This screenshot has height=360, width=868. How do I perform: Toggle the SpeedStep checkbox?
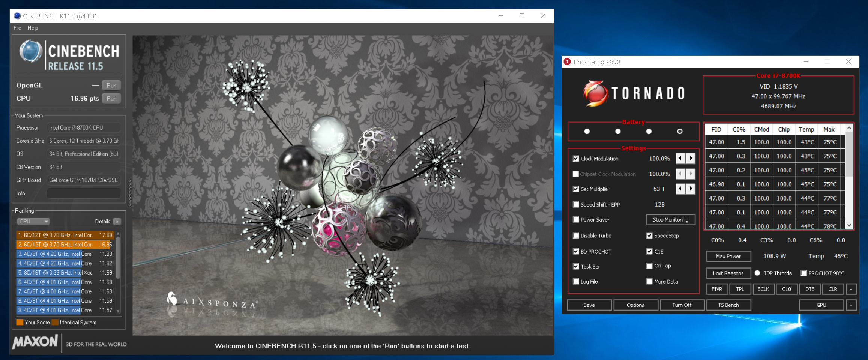coord(649,235)
